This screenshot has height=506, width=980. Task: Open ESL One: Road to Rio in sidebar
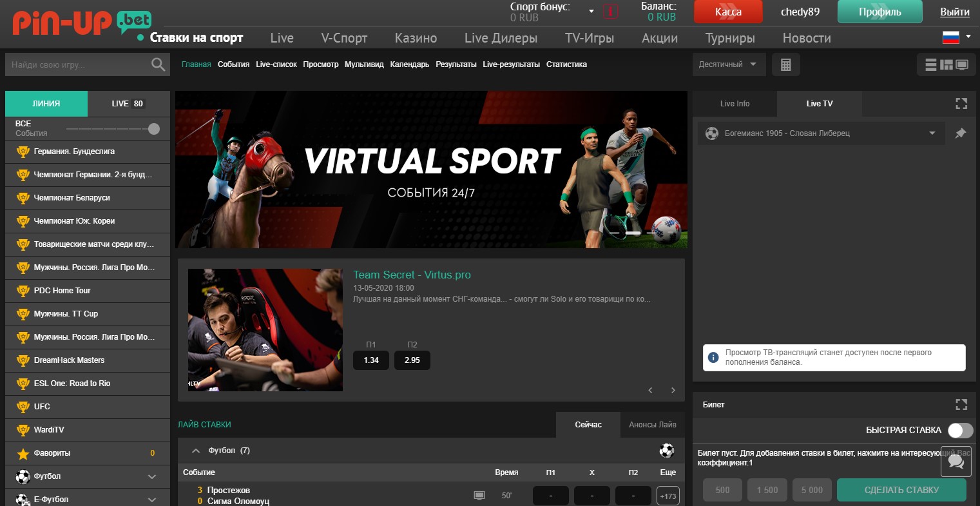click(88, 384)
